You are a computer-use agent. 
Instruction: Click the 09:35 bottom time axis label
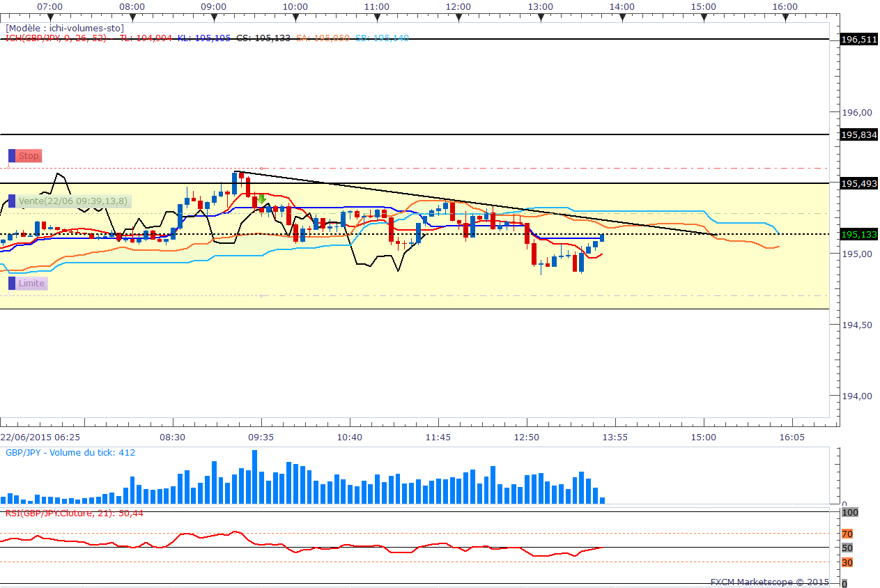pos(261,438)
